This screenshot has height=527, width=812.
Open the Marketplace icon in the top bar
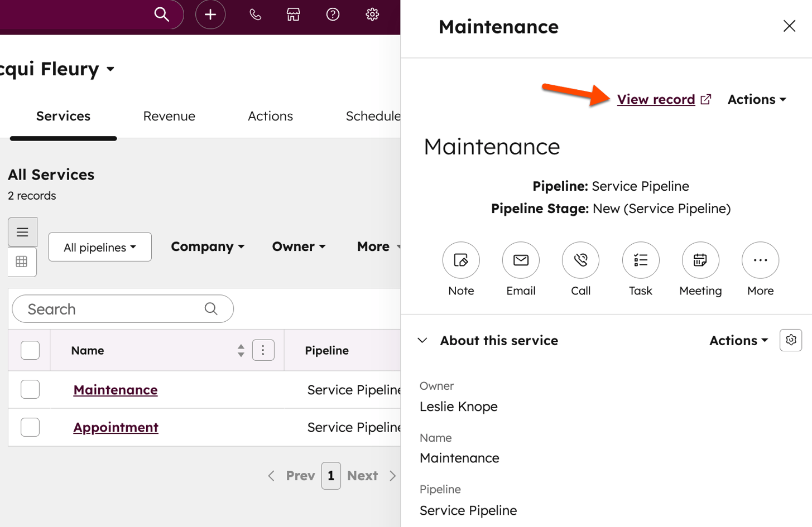[x=293, y=14]
